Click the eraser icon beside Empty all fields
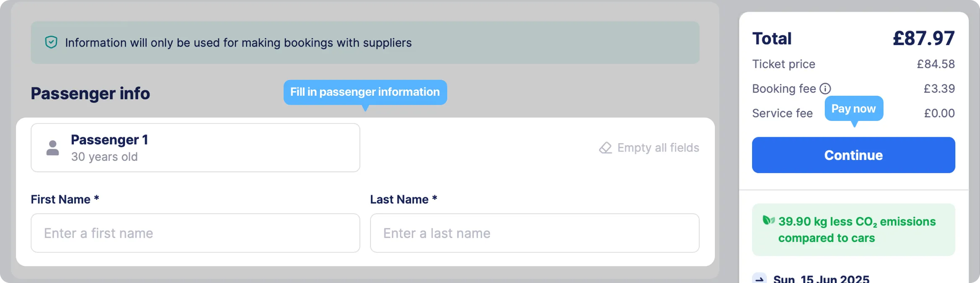 [x=605, y=148]
